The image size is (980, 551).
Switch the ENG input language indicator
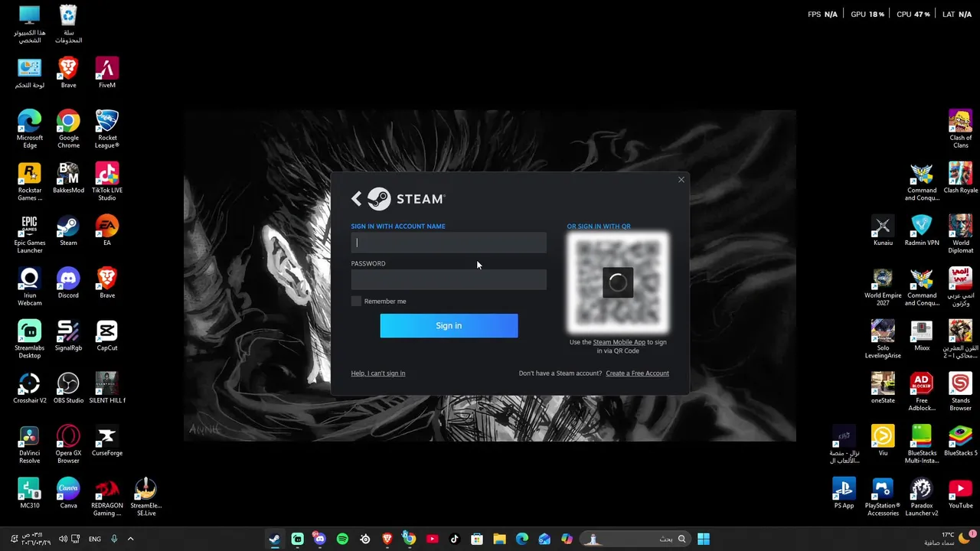click(x=95, y=539)
